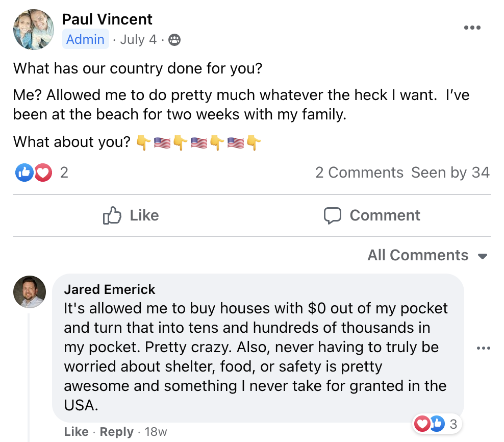Open the post's like reaction icon
Screen dimensions: 504x442
point(24,173)
